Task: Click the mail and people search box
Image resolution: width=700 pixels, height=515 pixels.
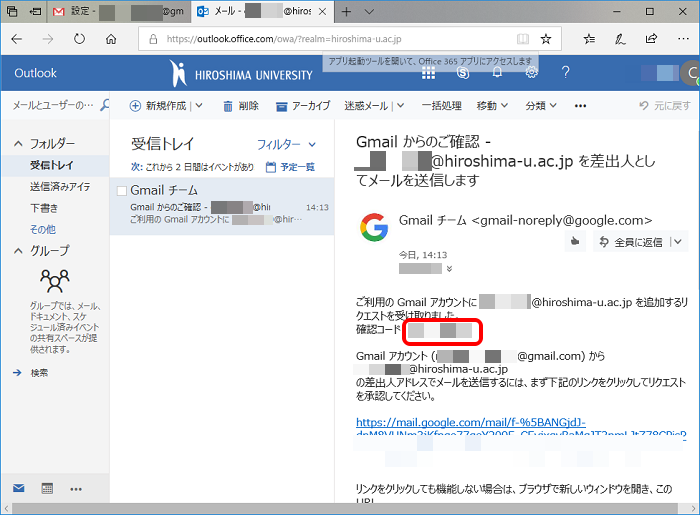Action: (53, 106)
